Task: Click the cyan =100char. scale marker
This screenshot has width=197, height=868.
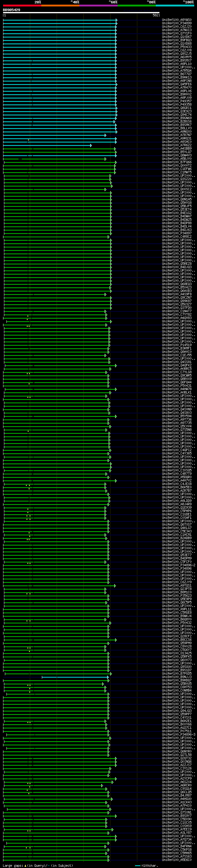Action: (138, 866)
